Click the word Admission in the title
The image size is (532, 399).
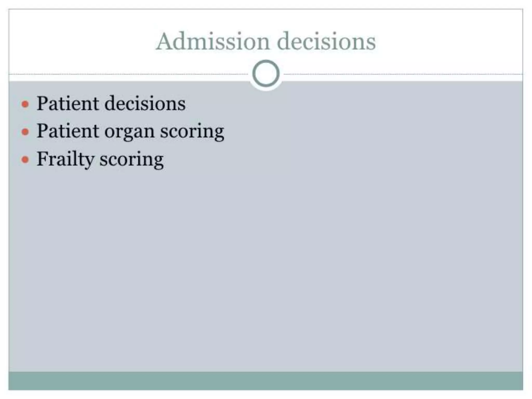point(213,42)
